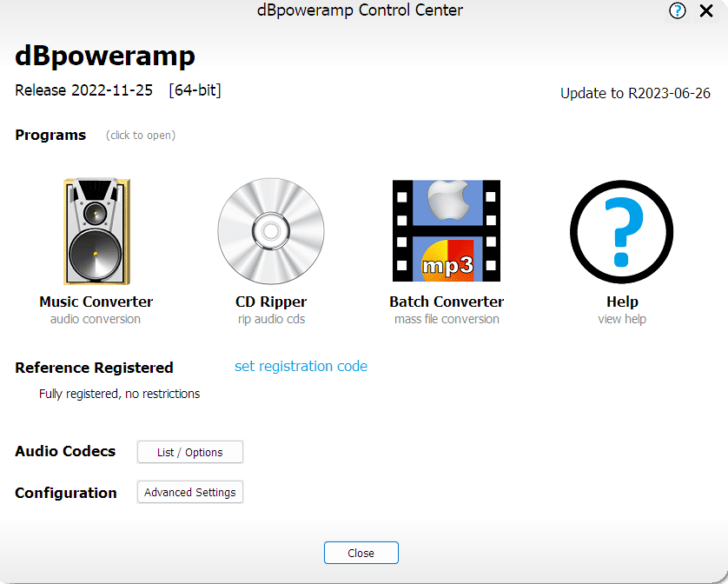
Task: Close the dBpoweramp Control Center dialog
Action: point(361,553)
